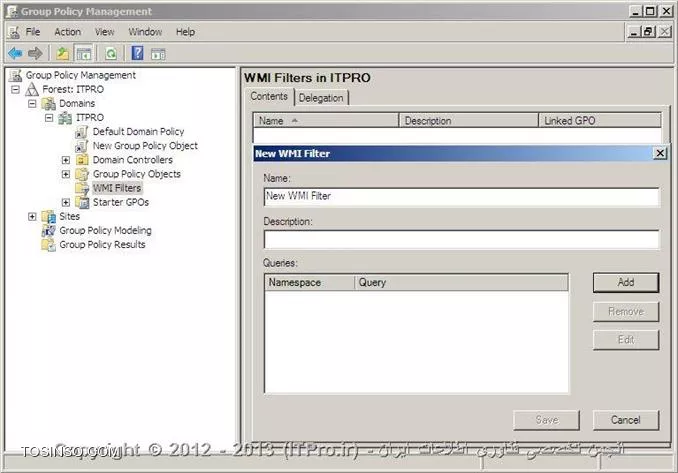Sort by the Name column header

(326, 121)
